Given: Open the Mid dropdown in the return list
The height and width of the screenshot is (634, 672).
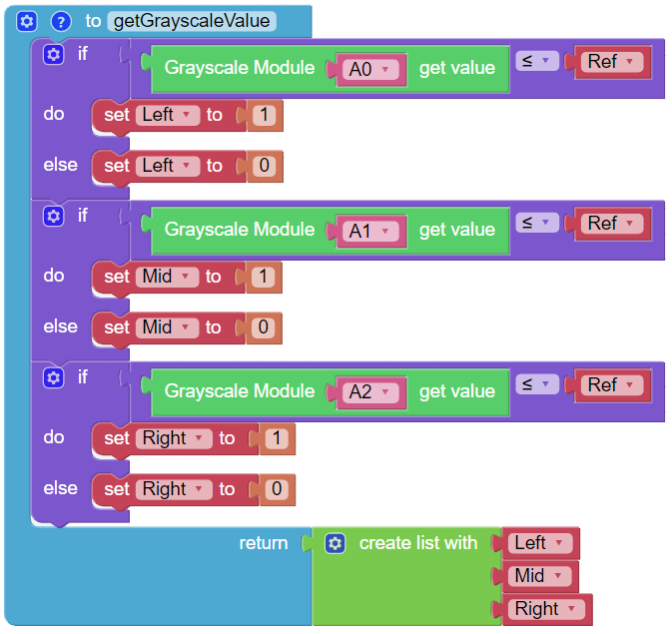Looking at the screenshot, I should click(x=540, y=576).
